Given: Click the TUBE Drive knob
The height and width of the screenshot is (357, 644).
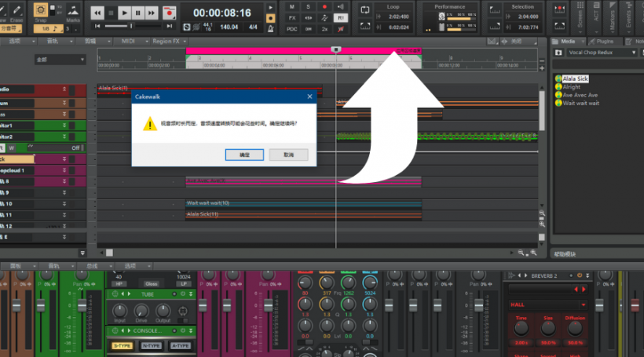Looking at the screenshot, I should (141, 311).
